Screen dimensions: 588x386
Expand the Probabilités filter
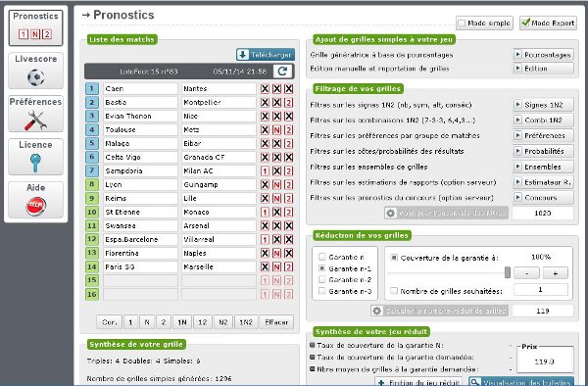point(543,151)
